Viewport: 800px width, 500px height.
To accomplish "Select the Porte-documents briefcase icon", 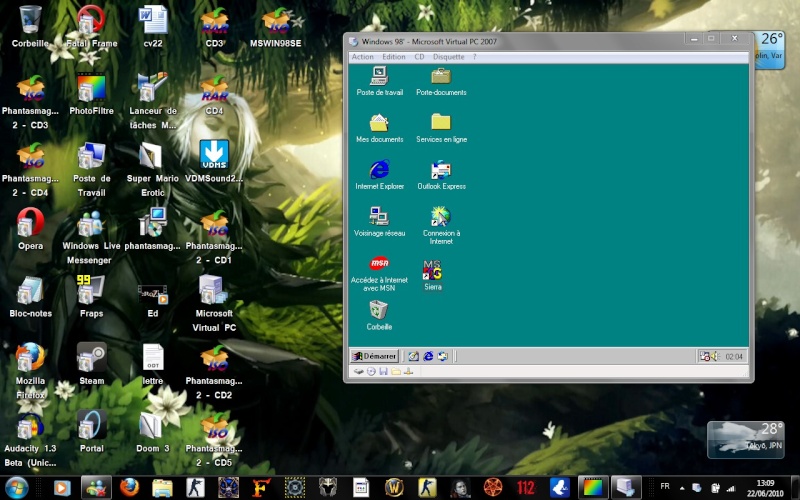I will click(x=441, y=81).
